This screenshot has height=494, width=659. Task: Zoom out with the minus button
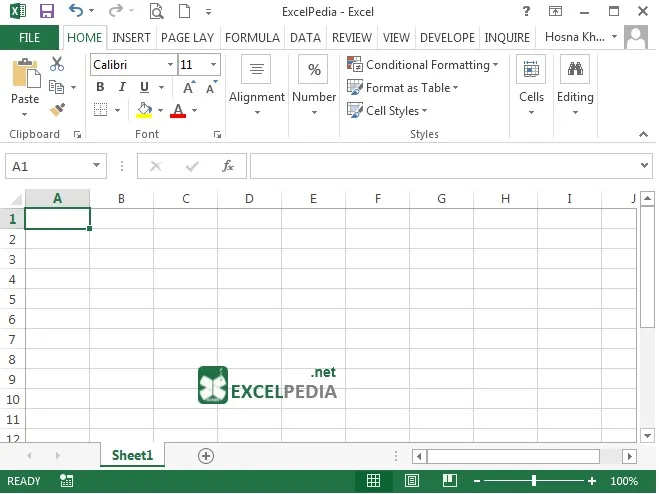coord(477,481)
